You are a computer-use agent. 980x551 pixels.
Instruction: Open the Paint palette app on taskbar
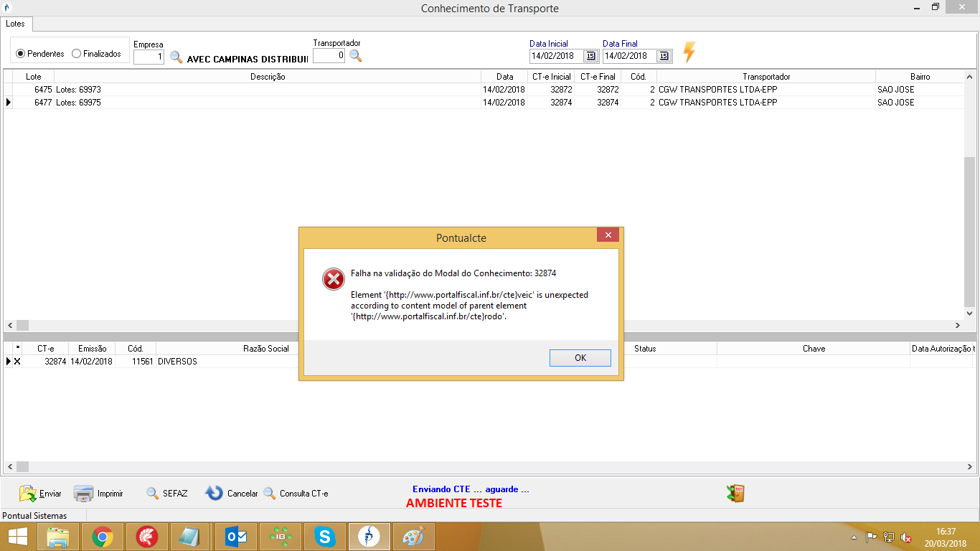pyautogui.click(x=413, y=537)
